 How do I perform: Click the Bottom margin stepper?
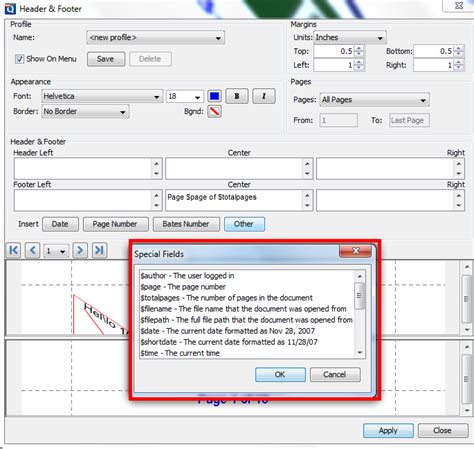click(x=459, y=51)
